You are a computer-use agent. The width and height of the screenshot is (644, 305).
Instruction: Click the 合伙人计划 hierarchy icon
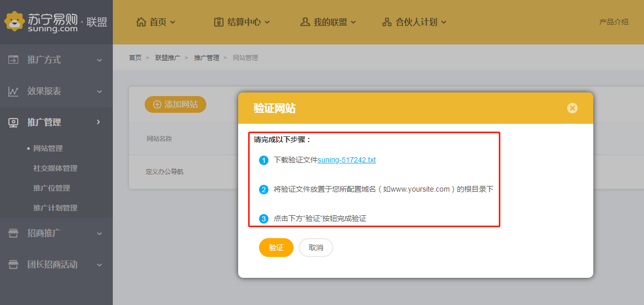tap(387, 22)
